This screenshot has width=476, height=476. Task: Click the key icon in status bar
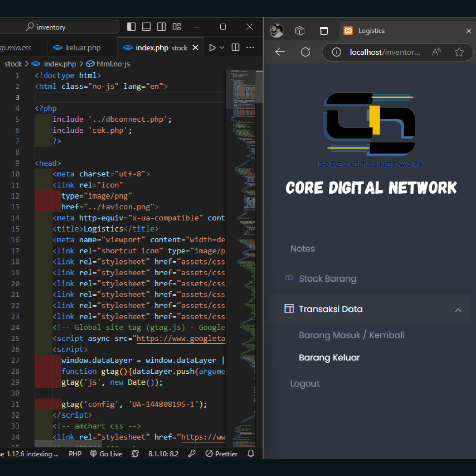(192, 454)
